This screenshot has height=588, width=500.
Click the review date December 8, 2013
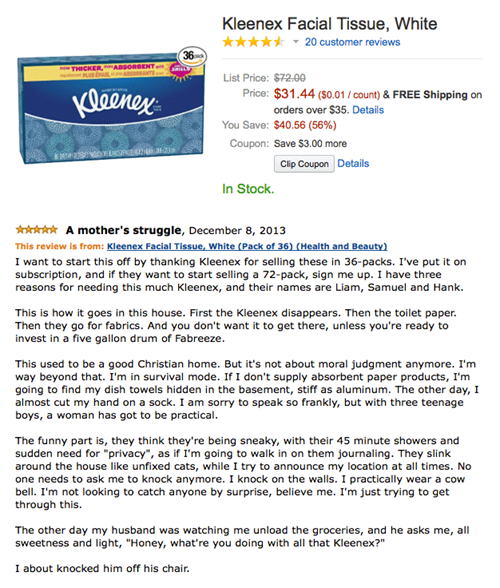237,231
